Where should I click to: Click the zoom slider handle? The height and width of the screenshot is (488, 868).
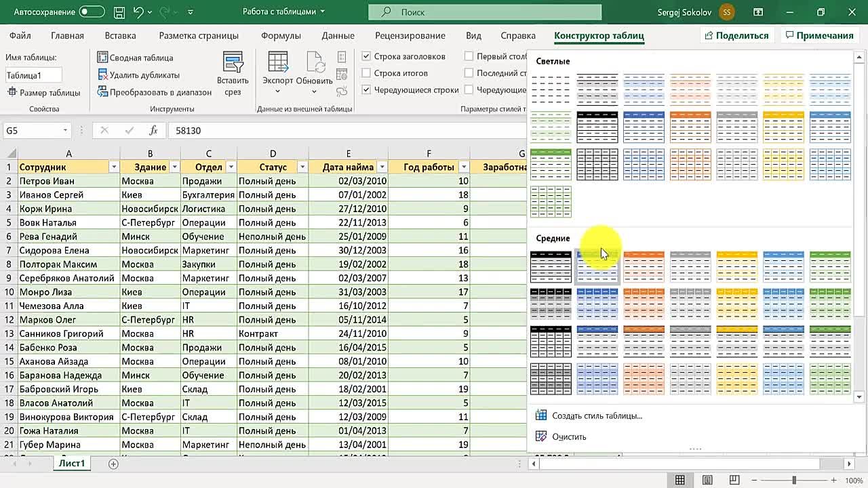coord(794,481)
